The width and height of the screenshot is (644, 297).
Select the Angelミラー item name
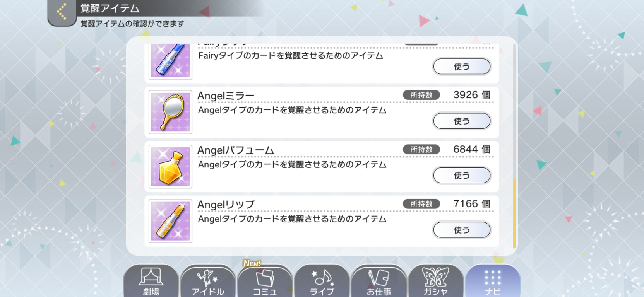tap(226, 96)
